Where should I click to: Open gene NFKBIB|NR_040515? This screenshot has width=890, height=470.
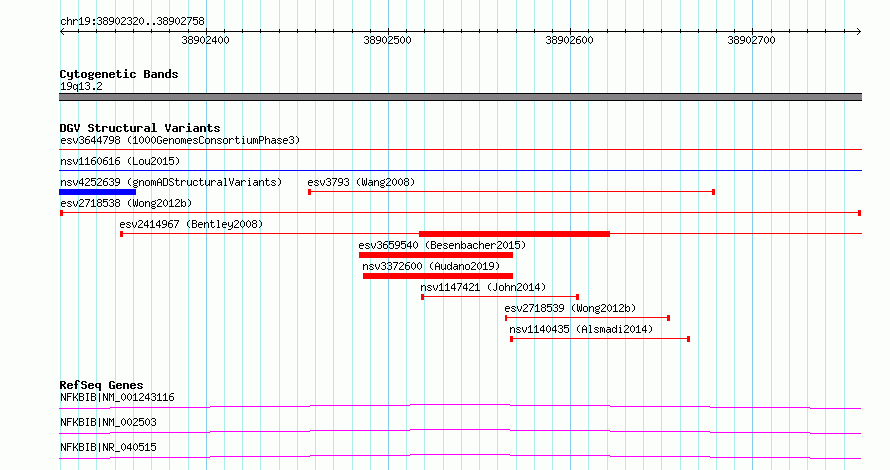coord(108,447)
